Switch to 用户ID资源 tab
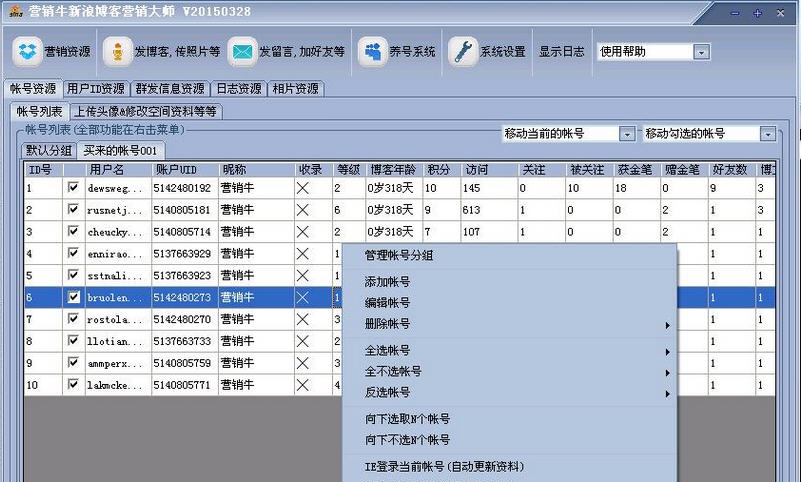This screenshot has height=482, width=801. click(x=96, y=89)
